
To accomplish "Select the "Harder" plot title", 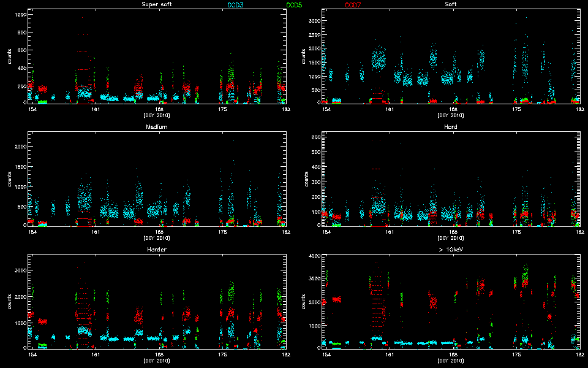I will point(157,250).
